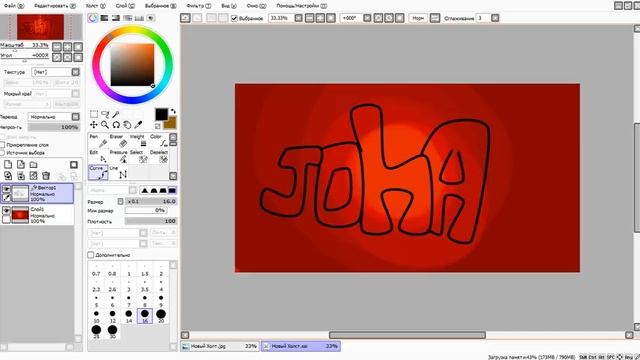The height and width of the screenshot is (360, 640).
Task: Select the Hand pan tool
Action: [x=127, y=125]
